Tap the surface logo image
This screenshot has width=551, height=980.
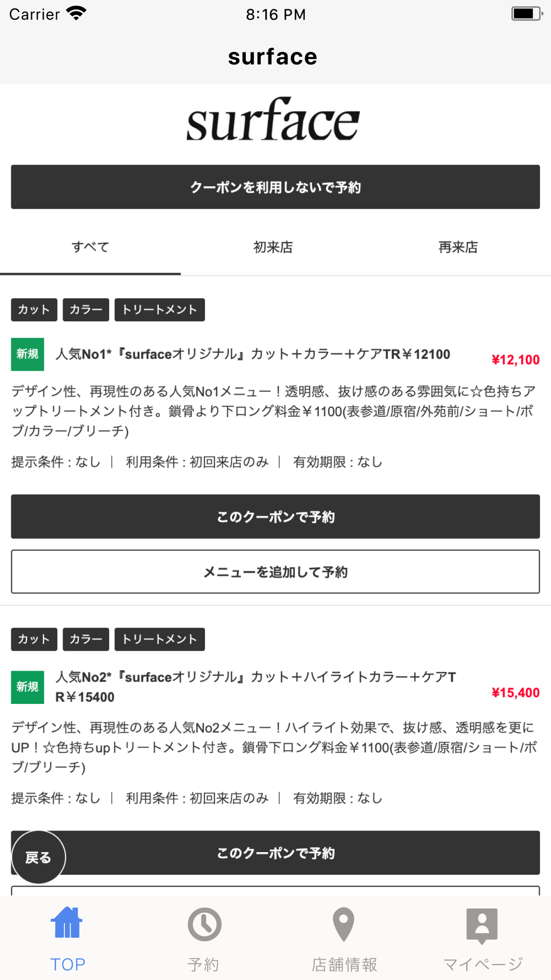(273, 120)
